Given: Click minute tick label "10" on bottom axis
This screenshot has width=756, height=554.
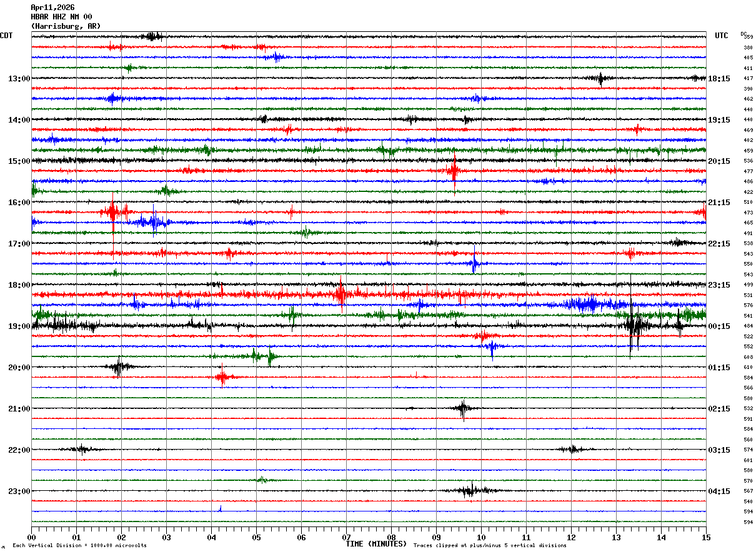Looking at the screenshot, I should coord(481,538).
